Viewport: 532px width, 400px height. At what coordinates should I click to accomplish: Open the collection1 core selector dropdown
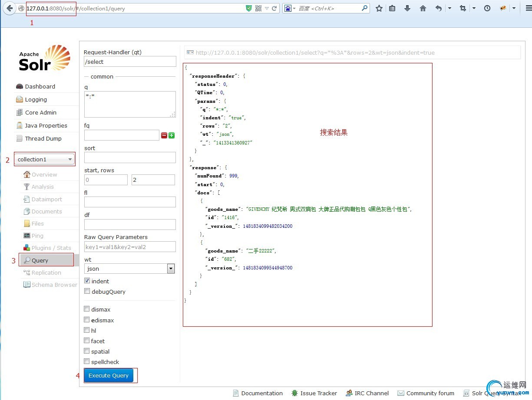(x=45, y=159)
